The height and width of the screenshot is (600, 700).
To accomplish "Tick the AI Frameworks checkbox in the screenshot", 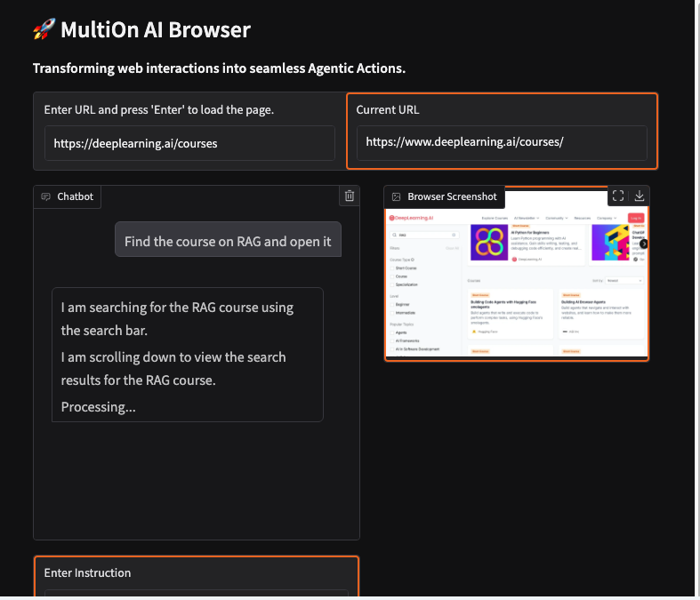I will 392,340.
